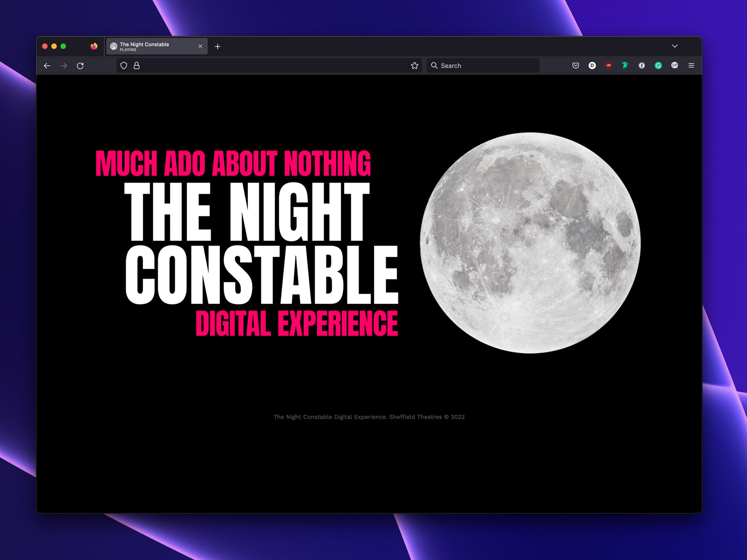The height and width of the screenshot is (560, 747).
Task: Open the tracking protection shield icon
Action: [x=124, y=66]
